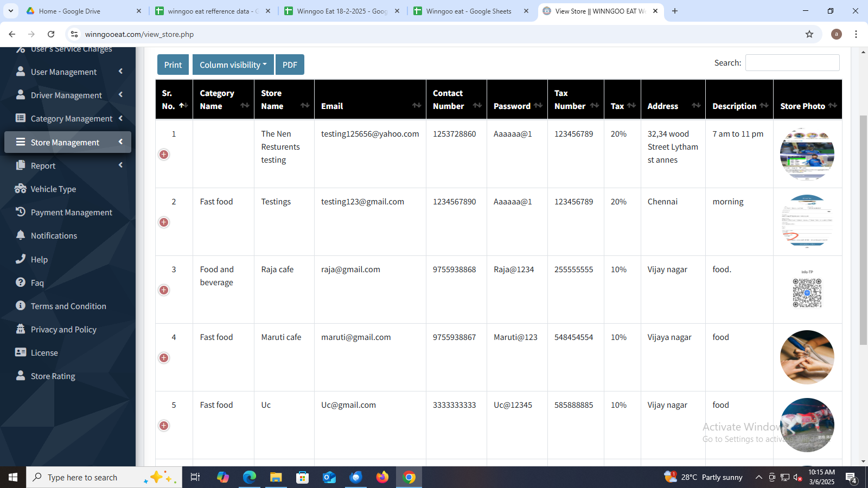Click the Print button
Image resolution: width=868 pixels, height=488 pixels.
[173, 65]
